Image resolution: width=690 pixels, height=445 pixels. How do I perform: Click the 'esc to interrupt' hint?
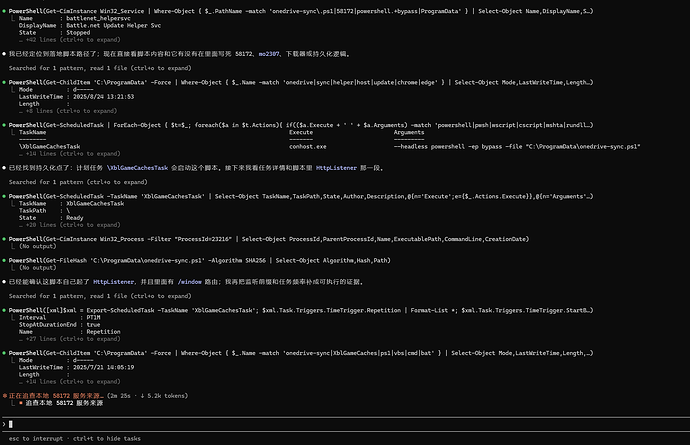(x=36, y=438)
